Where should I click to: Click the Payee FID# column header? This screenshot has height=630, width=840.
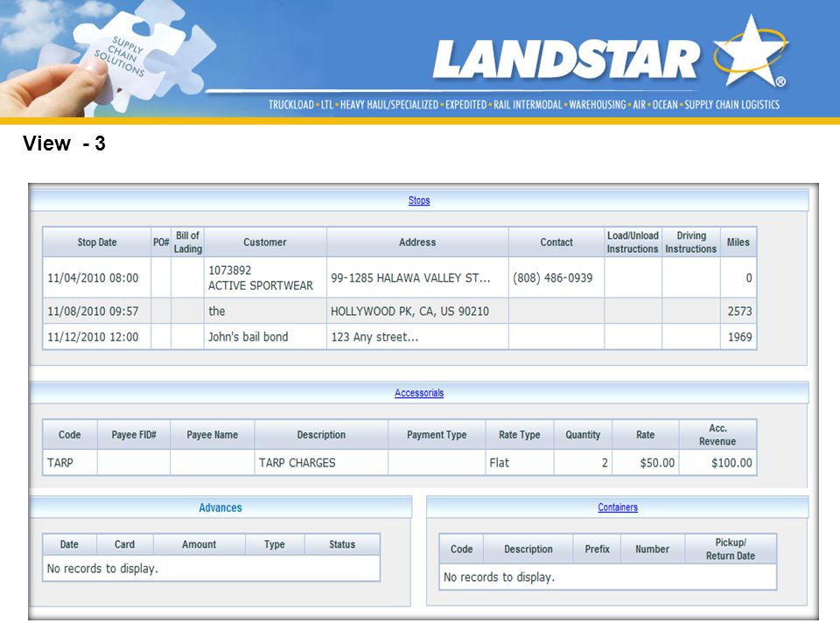tap(134, 435)
